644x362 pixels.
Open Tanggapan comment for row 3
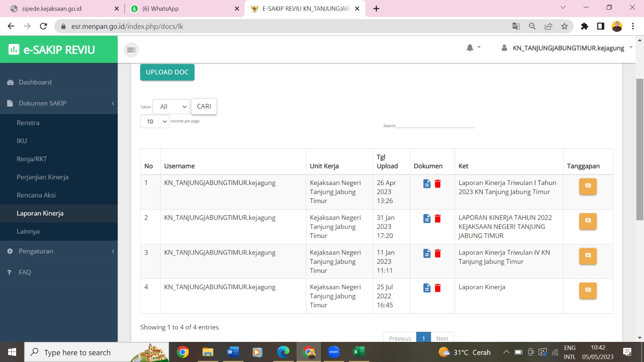click(588, 256)
